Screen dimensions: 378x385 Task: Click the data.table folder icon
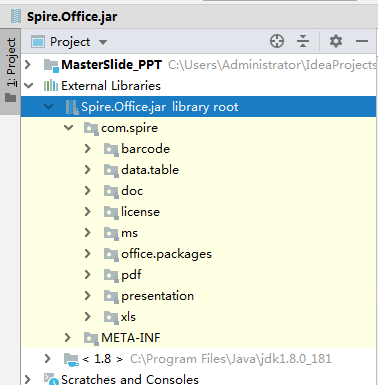111,170
